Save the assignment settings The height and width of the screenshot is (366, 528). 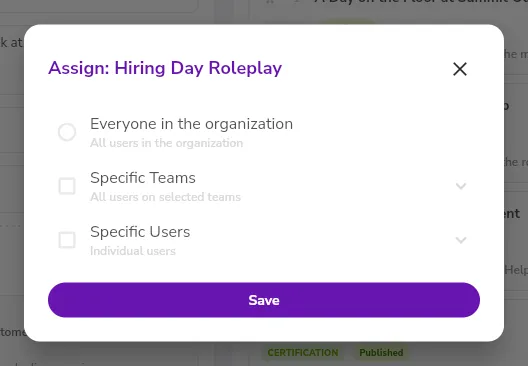point(264,300)
